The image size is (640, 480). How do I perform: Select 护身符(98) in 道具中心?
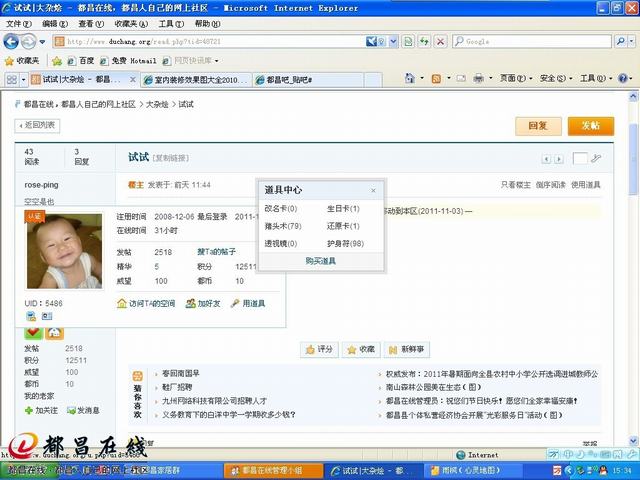pos(345,244)
